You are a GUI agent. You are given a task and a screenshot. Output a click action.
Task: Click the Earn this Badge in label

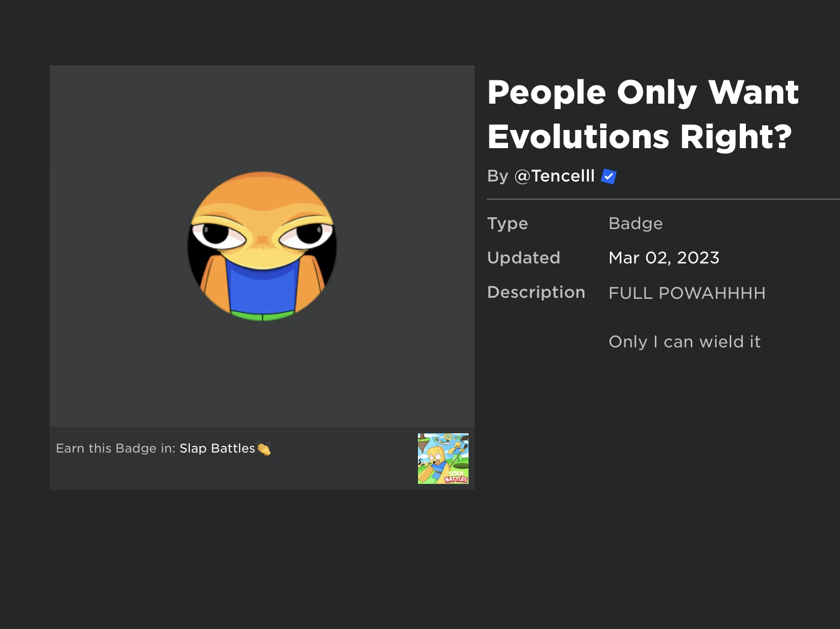(x=115, y=448)
